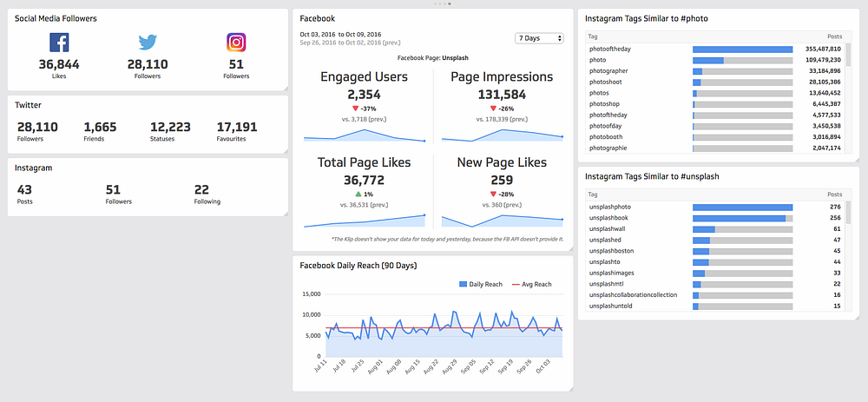Click the 131,584 Page Impressions value
Viewport: 868px width, 402px height.
click(x=502, y=95)
